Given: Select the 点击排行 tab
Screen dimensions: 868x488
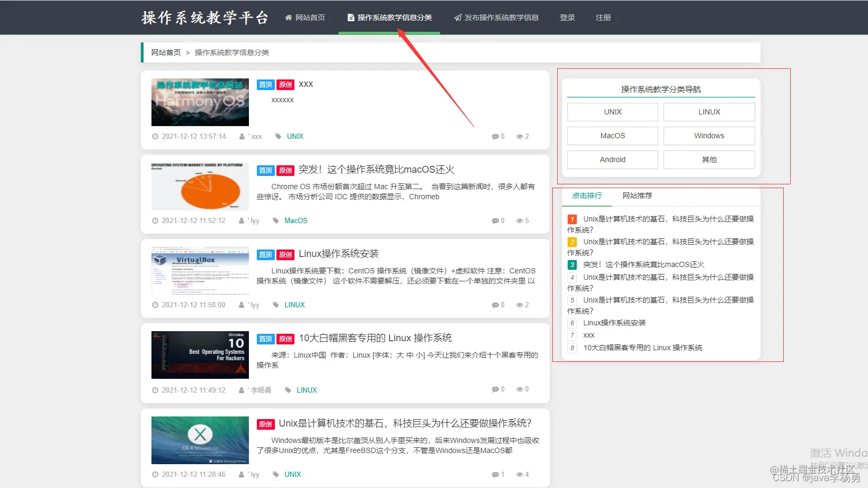Looking at the screenshot, I should click(587, 196).
